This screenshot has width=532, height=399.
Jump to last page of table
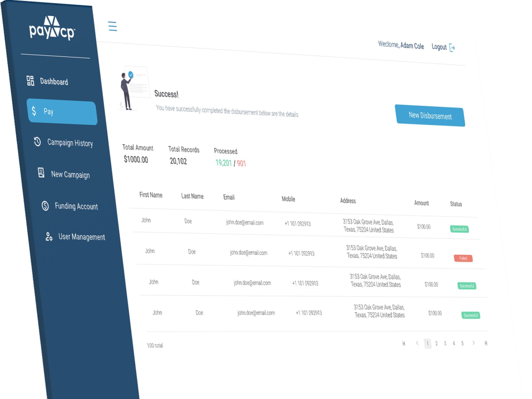coord(486,343)
